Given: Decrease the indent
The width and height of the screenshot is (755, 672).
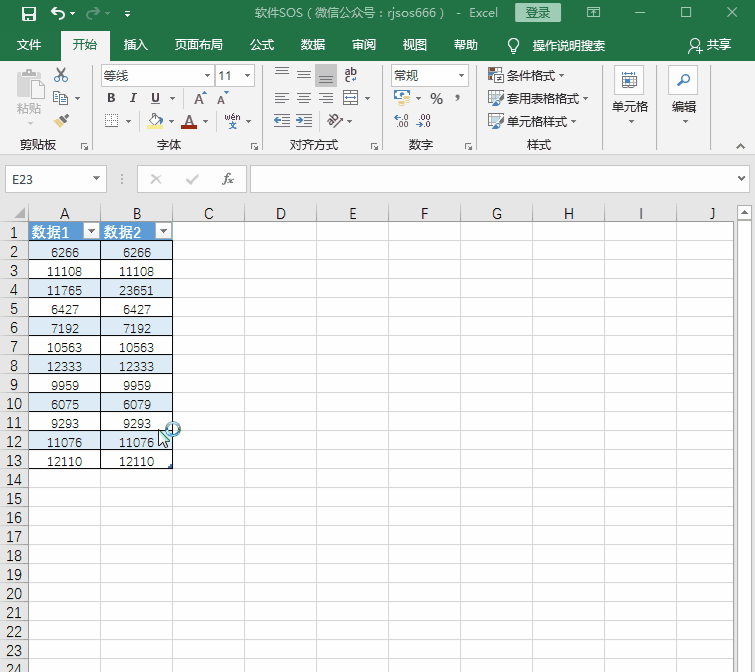Looking at the screenshot, I should pyautogui.click(x=282, y=120).
